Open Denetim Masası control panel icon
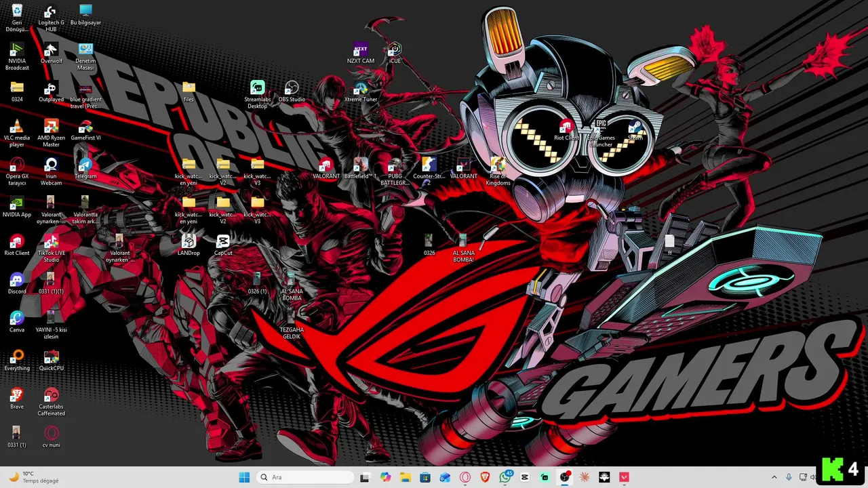 click(85, 56)
